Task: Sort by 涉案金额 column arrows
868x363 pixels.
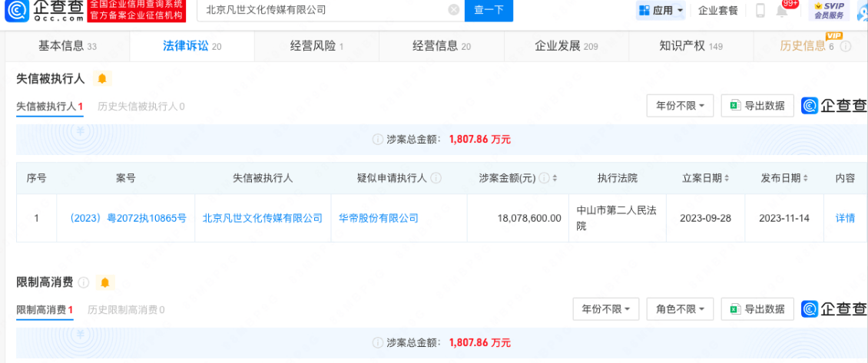Action: 555,178
